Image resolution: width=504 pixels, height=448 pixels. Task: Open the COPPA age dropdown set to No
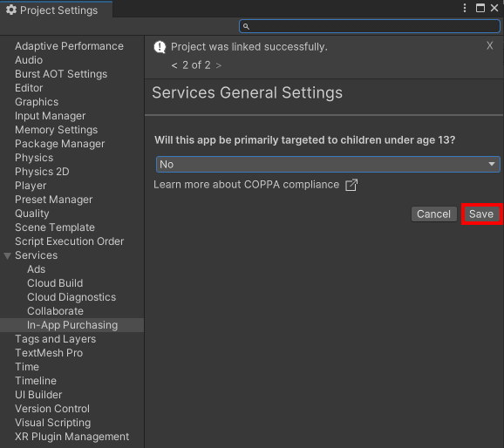(x=328, y=164)
